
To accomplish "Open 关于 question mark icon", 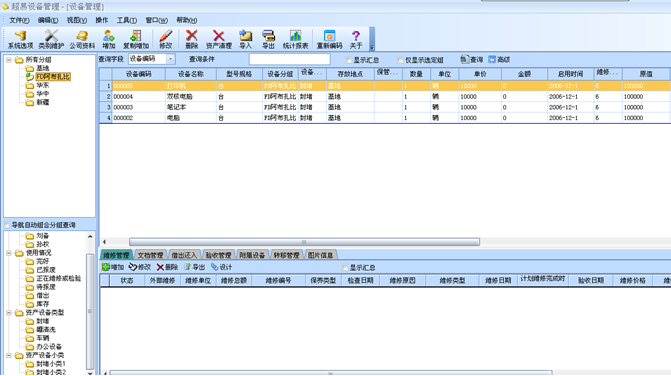I will coord(356,39).
